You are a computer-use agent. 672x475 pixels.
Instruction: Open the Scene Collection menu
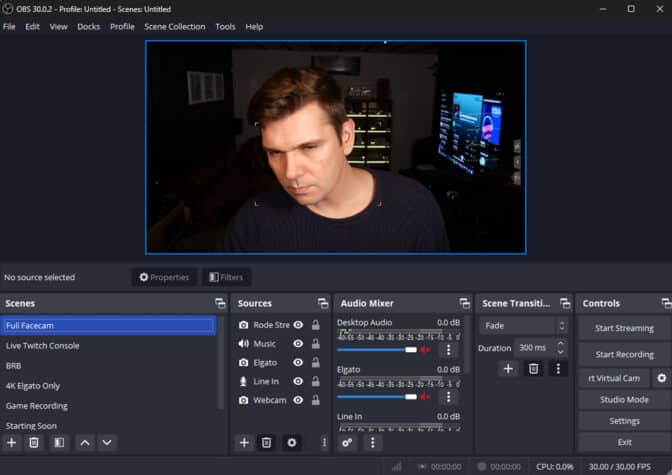pos(174,27)
